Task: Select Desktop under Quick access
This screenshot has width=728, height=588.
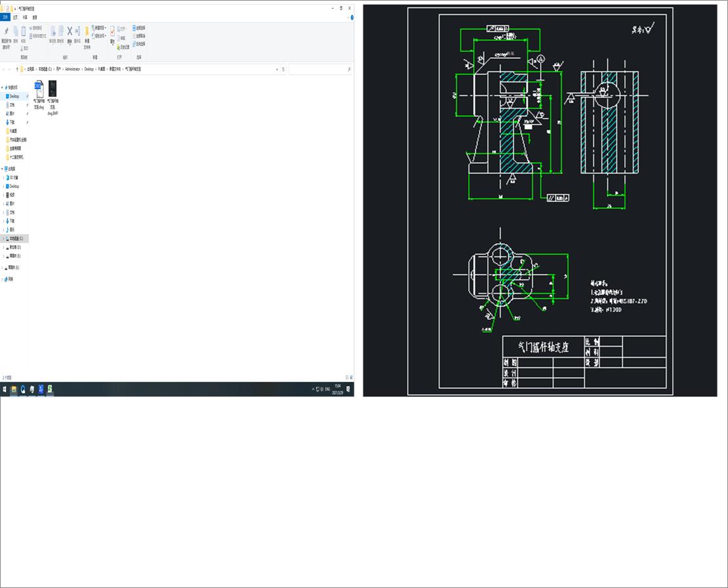Action: click(14, 96)
